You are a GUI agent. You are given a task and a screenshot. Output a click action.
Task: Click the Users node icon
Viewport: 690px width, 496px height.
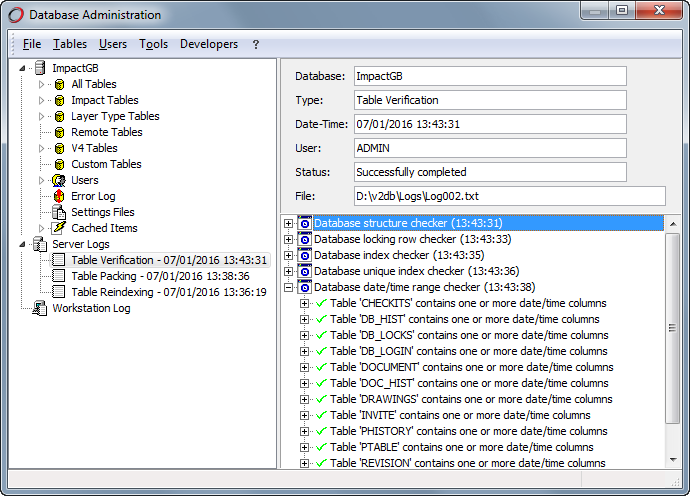[x=59, y=180]
